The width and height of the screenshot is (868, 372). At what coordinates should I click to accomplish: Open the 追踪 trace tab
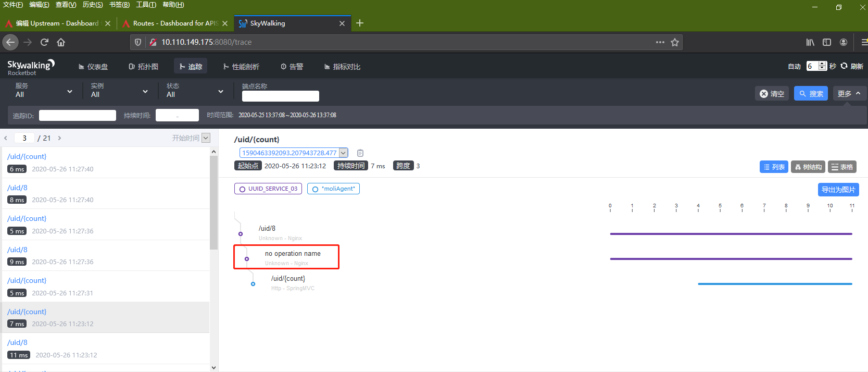point(191,67)
